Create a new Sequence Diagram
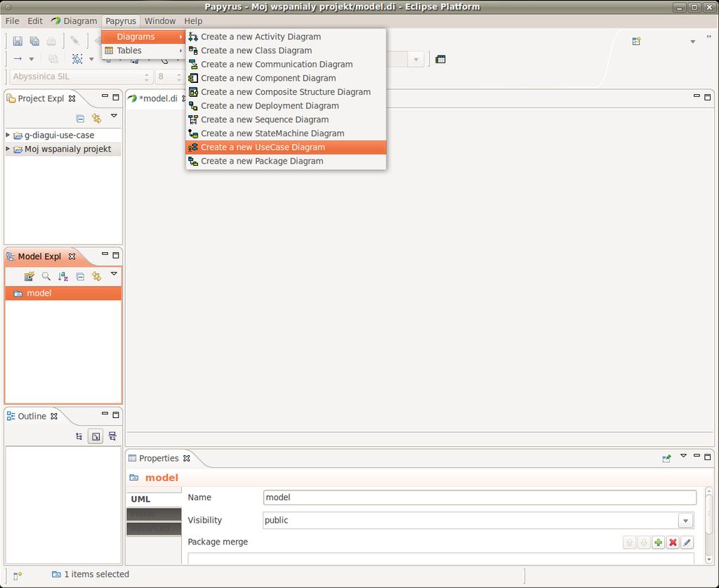Viewport: 719px width, 588px height. point(286,119)
